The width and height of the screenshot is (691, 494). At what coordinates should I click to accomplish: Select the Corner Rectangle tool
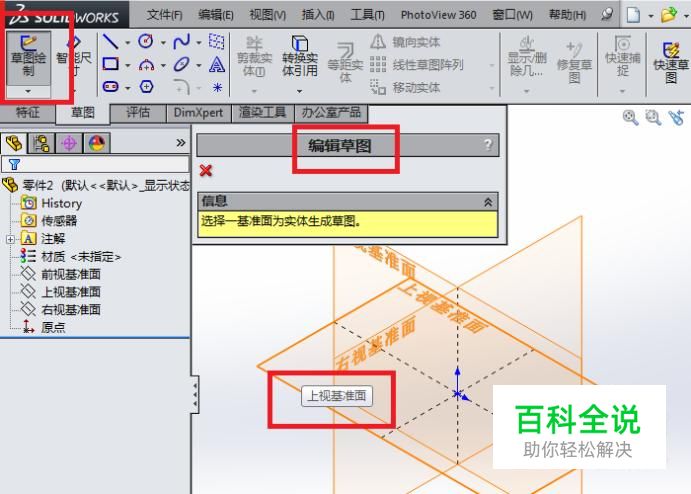tap(110, 65)
